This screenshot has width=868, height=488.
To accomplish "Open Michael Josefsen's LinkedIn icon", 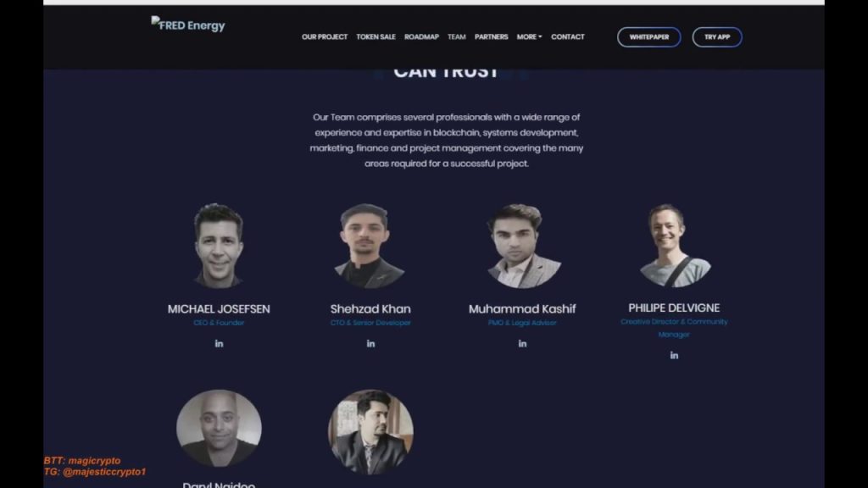I will point(220,344).
